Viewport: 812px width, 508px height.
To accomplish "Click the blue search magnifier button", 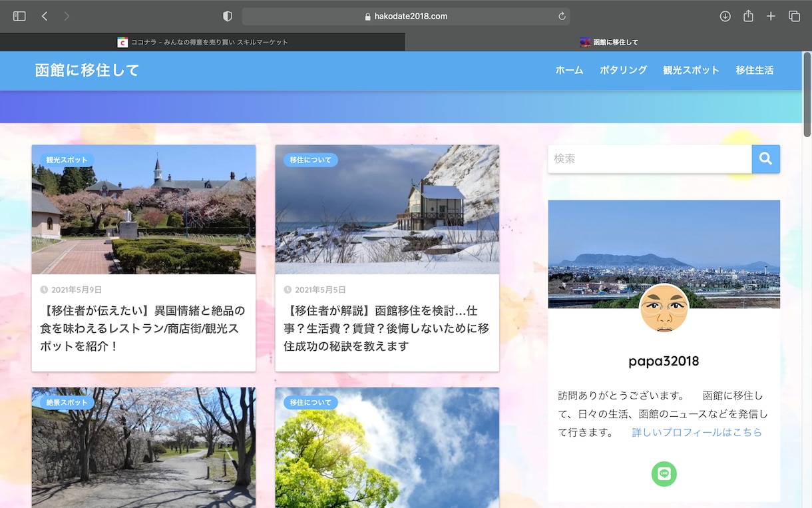I will click(x=765, y=159).
